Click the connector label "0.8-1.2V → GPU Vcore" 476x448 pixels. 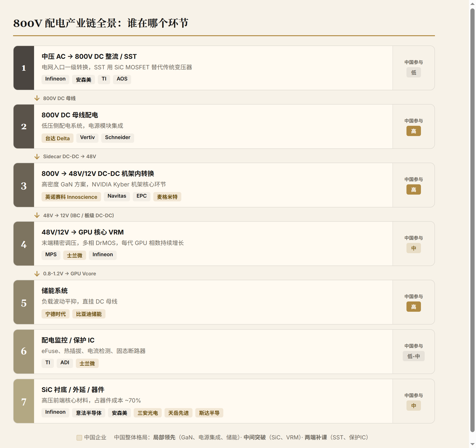point(70,274)
